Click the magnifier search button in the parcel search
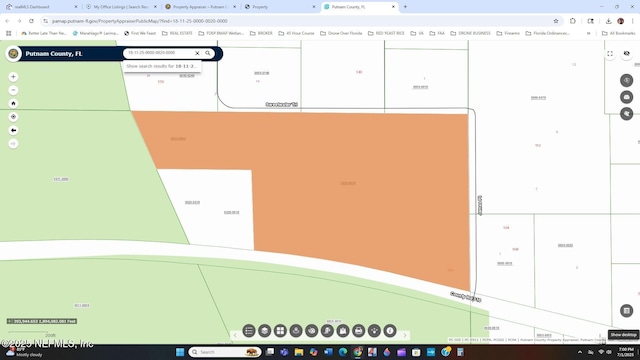Image resolution: width=640 pixels, height=360 pixels. [208, 53]
